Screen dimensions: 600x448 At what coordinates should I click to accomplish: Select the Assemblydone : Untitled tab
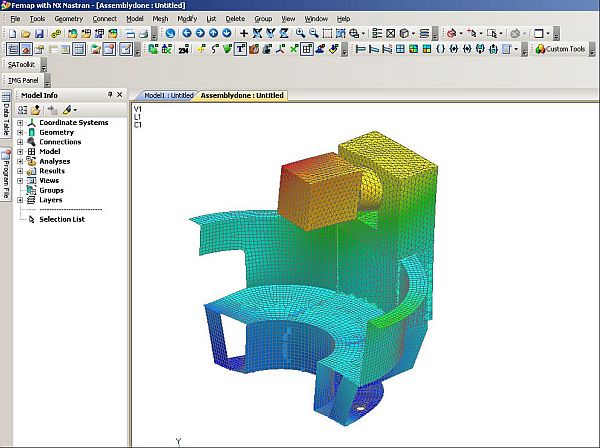tap(242, 96)
